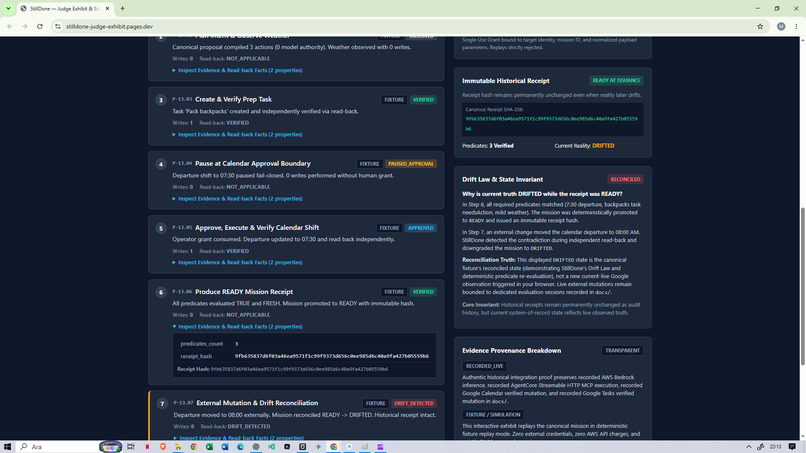This screenshot has width=806, height=453.
Task: Click VERIFIED badge on Create & Verify Prep Task
Action: point(423,99)
